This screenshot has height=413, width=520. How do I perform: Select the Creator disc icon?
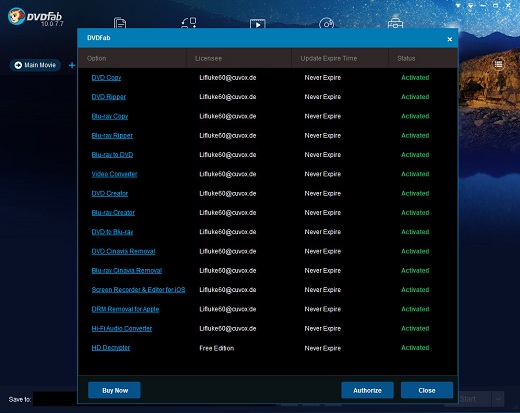click(x=326, y=23)
